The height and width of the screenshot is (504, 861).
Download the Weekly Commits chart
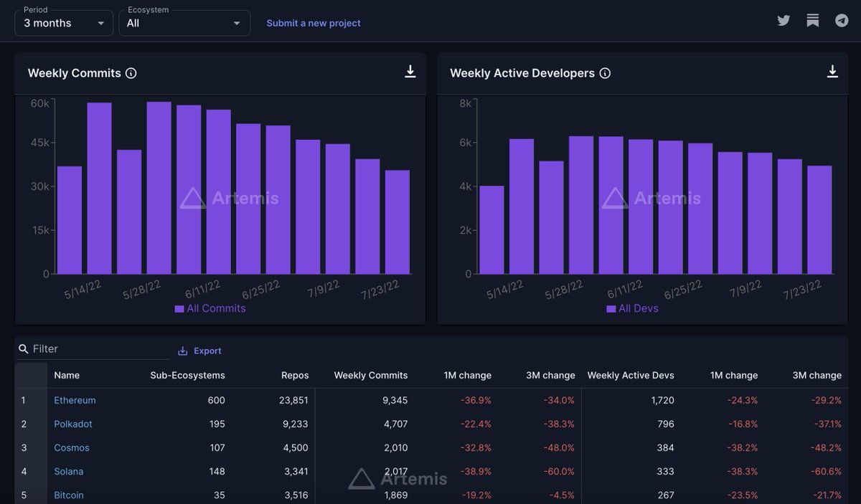point(410,72)
